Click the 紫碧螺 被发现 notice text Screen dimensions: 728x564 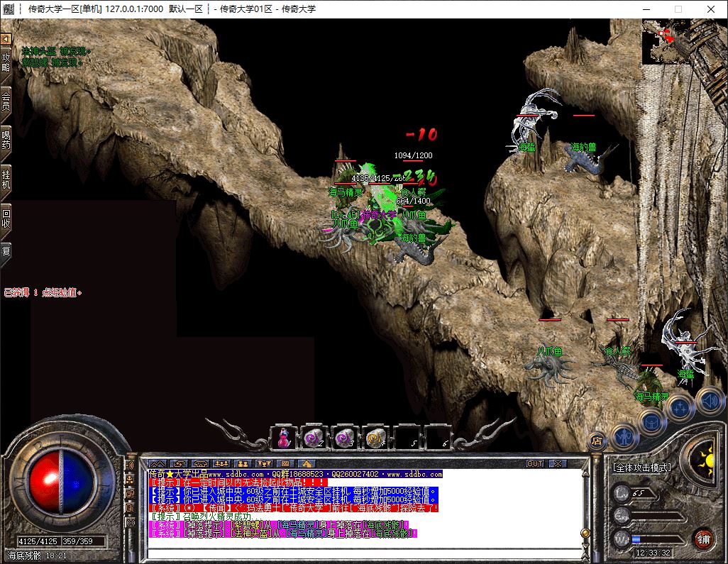[x=52, y=62]
